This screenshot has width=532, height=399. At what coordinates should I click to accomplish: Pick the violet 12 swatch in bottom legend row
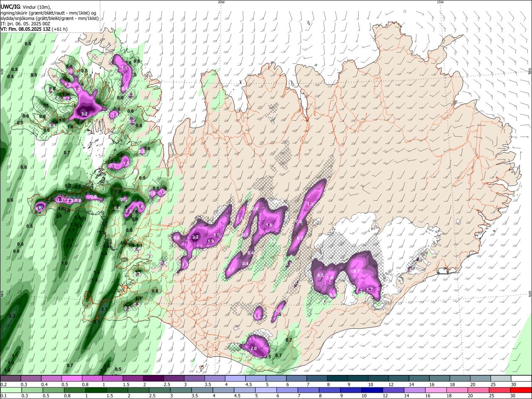(394, 390)
